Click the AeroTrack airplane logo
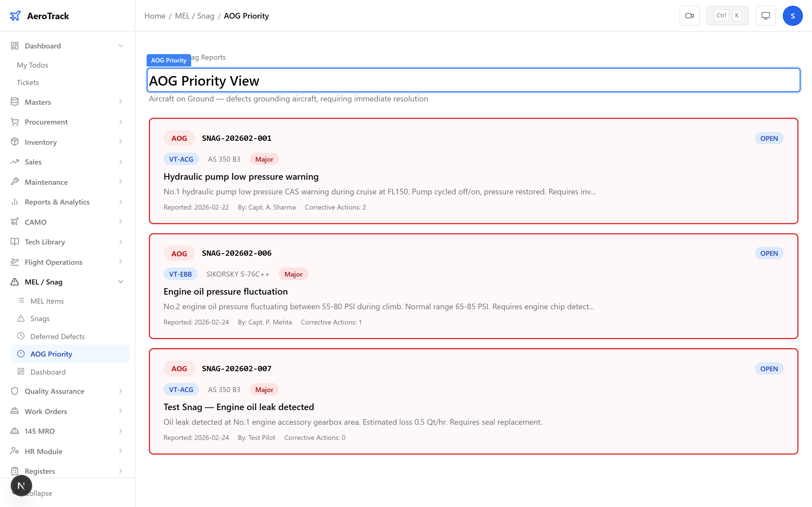Viewport: 812px width, 507px height. pyautogui.click(x=15, y=15)
